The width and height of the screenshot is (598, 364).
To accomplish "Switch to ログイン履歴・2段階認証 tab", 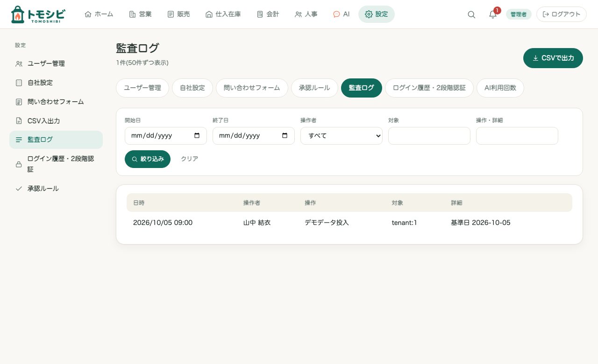I will [x=429, y=88].
